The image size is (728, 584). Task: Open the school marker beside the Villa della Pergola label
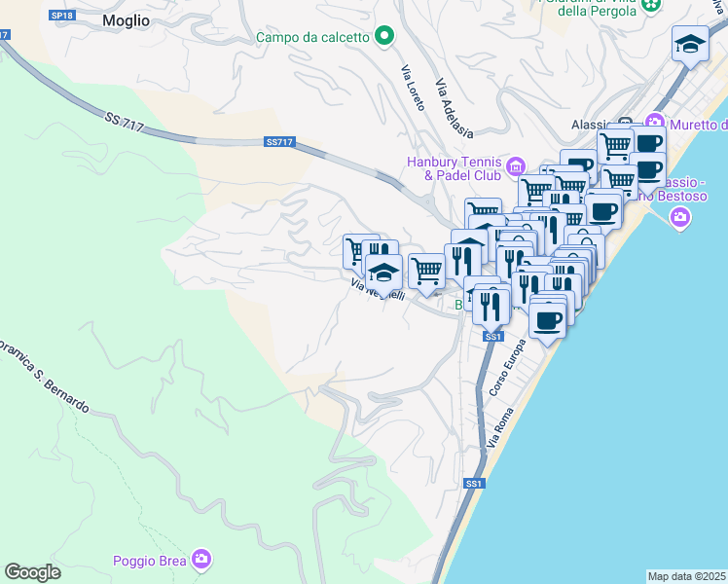pyautogui.click(x=690, y=47)
